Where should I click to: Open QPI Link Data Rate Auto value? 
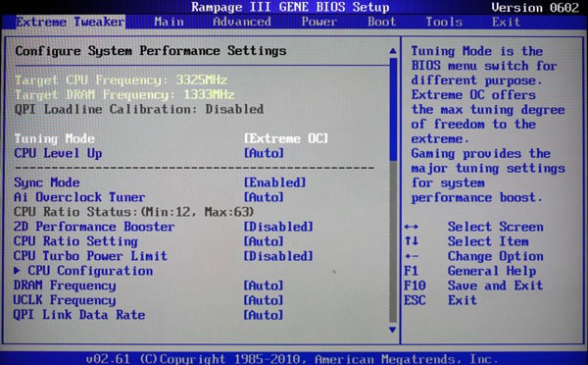(264, 315)
